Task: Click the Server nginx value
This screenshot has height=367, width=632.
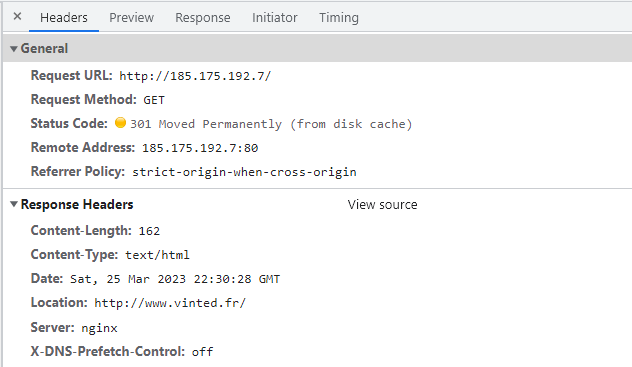Action: coord(99,328)
